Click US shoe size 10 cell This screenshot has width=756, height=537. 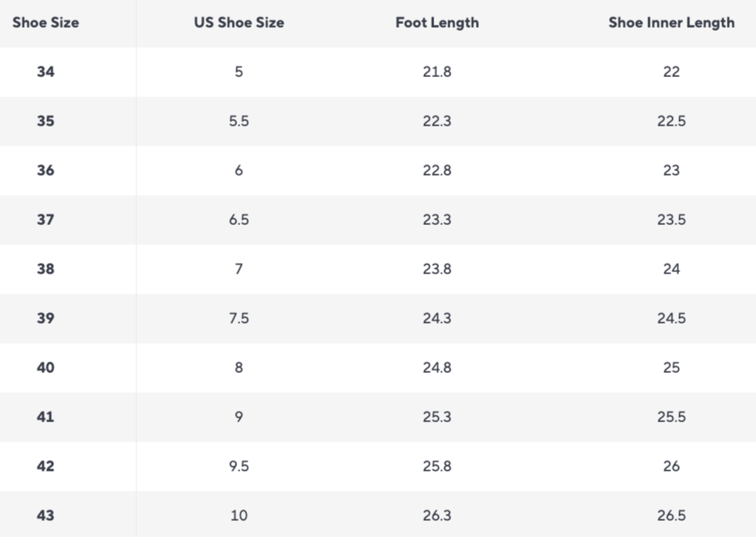point(239,515)
